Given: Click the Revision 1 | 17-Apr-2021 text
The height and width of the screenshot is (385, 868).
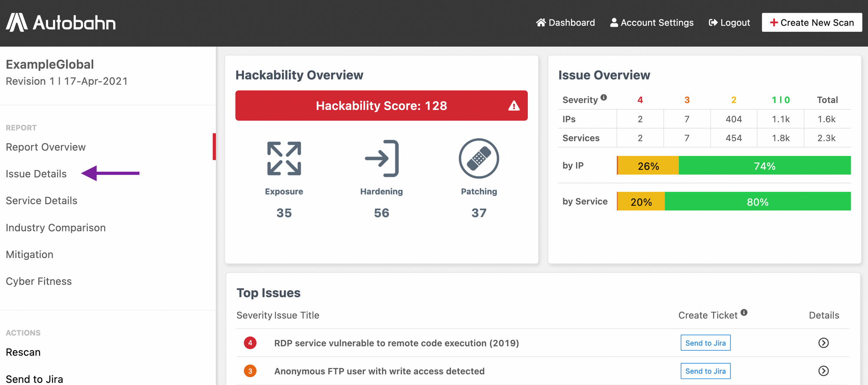Looking at the screenshot, I should (x=66, y=81).
